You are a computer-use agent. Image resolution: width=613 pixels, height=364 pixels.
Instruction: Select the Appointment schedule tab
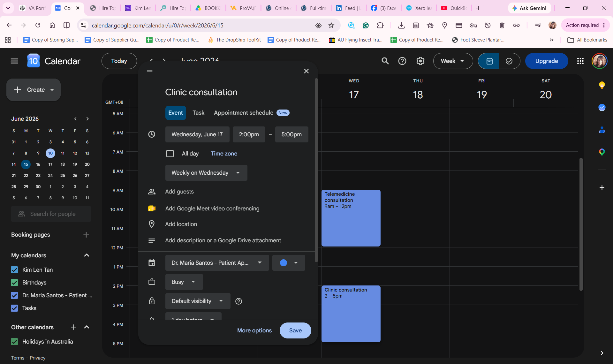(x=252, y=113)
